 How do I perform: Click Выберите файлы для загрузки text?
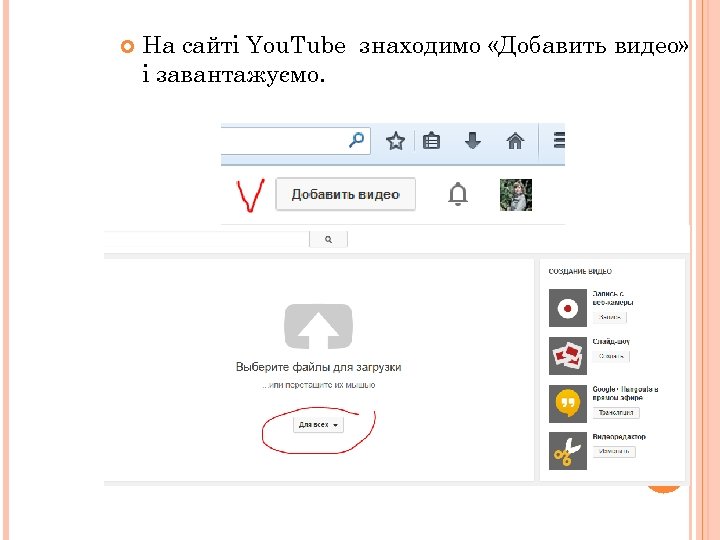(318, 367)
